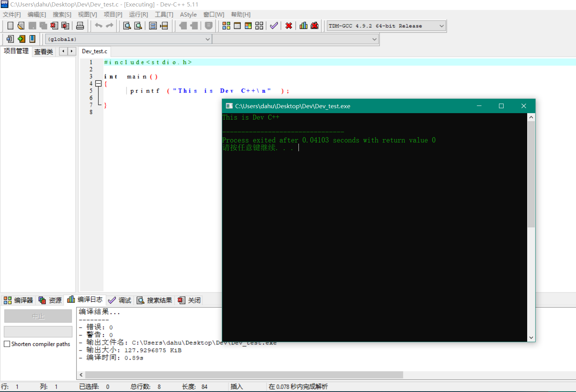Switch to the 编译器 bottom tab
This screenshot has width=576, height=392.
(x=18, y=300)
